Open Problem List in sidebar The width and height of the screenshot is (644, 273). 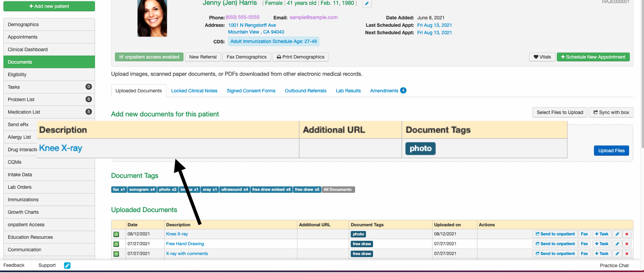49,100
